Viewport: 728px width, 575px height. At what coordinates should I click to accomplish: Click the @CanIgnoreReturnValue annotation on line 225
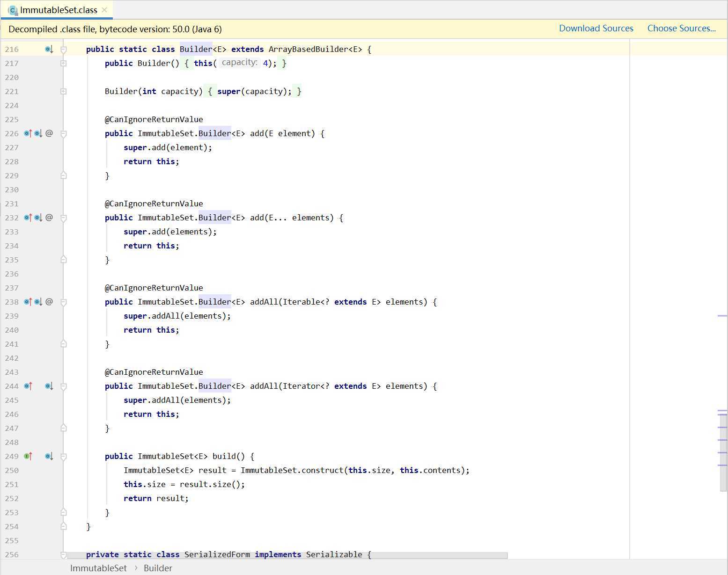(x=154, y=119)
